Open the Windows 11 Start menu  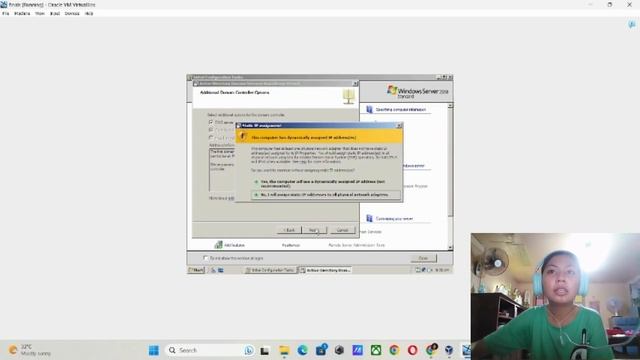click(154, 350)
